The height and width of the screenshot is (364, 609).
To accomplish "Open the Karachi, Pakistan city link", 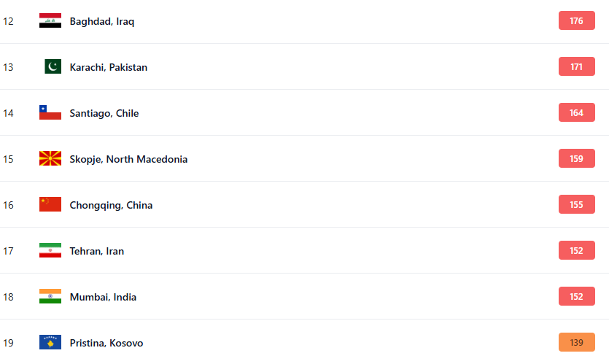I will click(109, 67).
